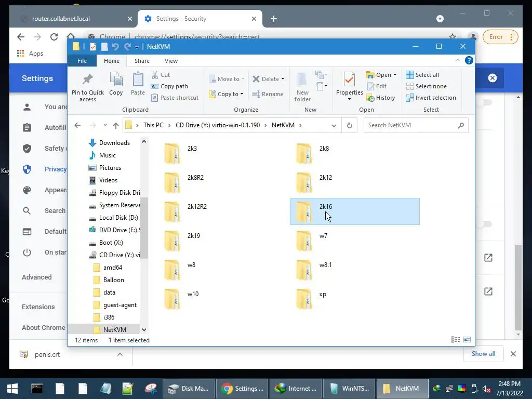Customize quick access toolbar dropdown
This screenshot has width=532, height=399.
pos(137,47)
